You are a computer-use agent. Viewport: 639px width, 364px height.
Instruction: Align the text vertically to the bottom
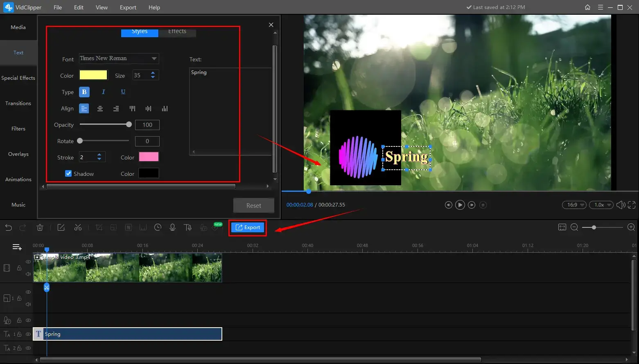coord(165,108)
